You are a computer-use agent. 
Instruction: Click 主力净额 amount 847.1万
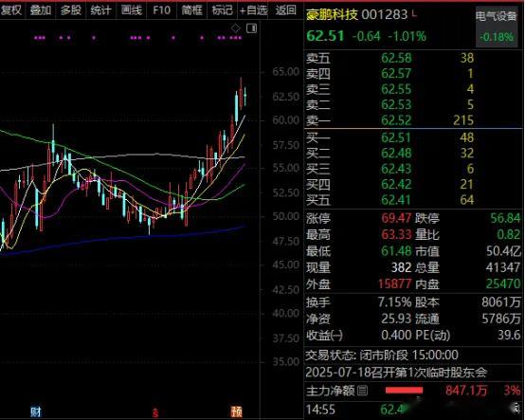[x=465, y=391]
